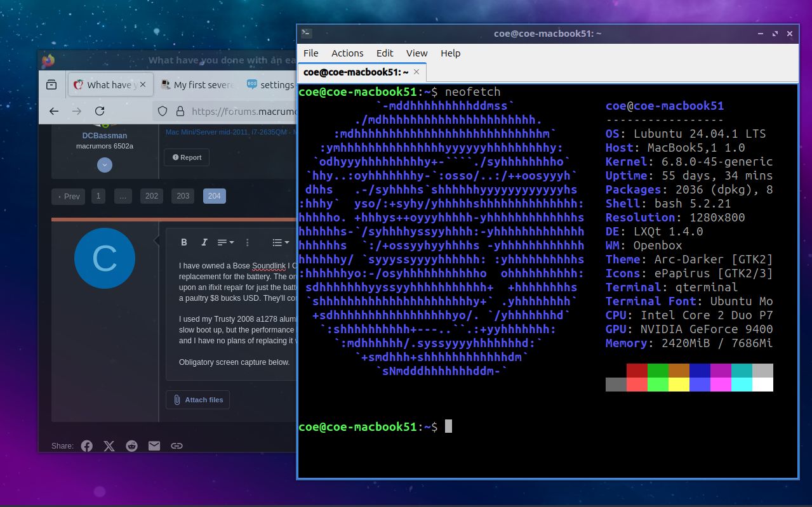
Task: Click the 'neofetch' command text
Action: click(472, 92)
